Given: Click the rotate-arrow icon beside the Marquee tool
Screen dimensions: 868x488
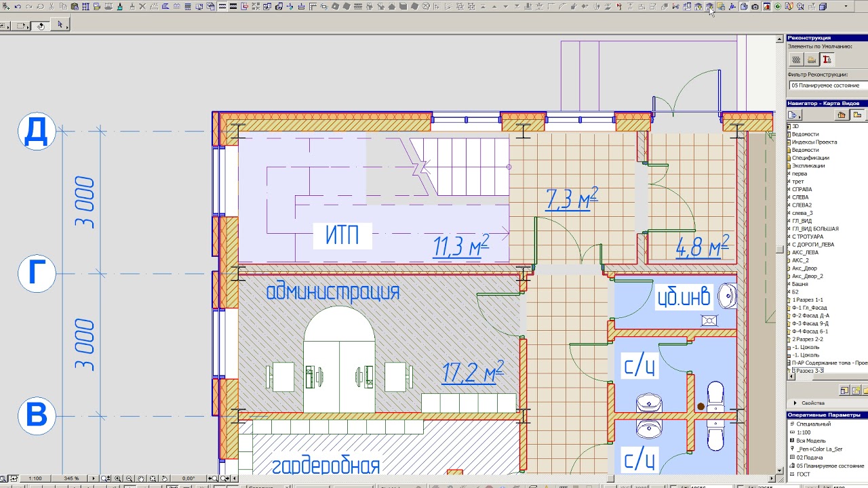Looking at the screenshot, I should [x=41, y=26].
